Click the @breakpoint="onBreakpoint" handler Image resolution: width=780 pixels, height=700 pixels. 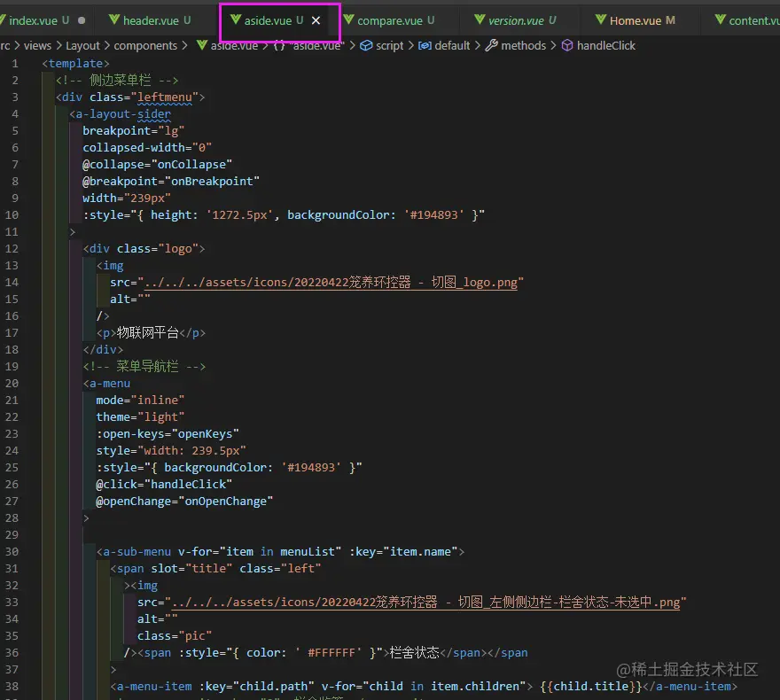pos(171,182)
